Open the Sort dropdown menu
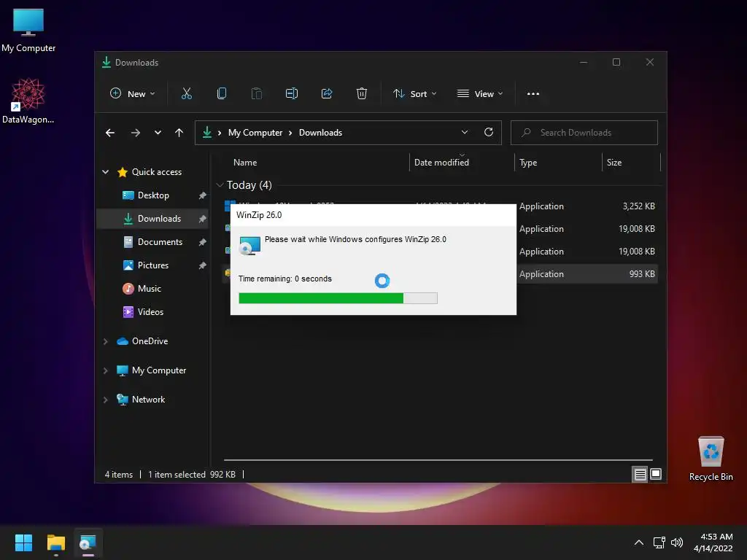Screen dimensions: 747x560 [414, 94]
